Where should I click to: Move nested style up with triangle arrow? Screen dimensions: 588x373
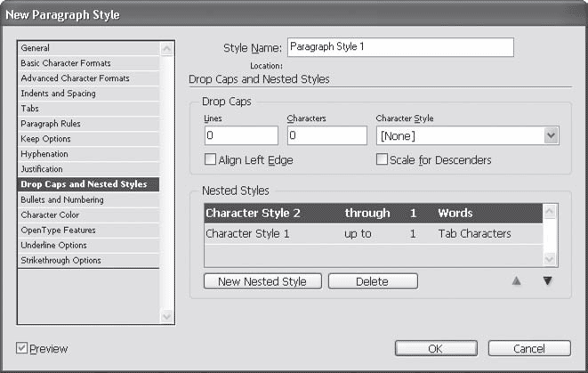pos(515,281)
